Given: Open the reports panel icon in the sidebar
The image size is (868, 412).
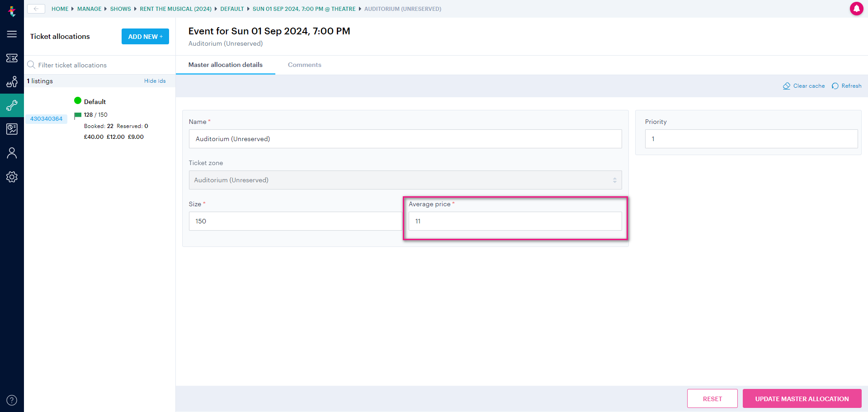Looking at the screenshot, I should (12, 129).
